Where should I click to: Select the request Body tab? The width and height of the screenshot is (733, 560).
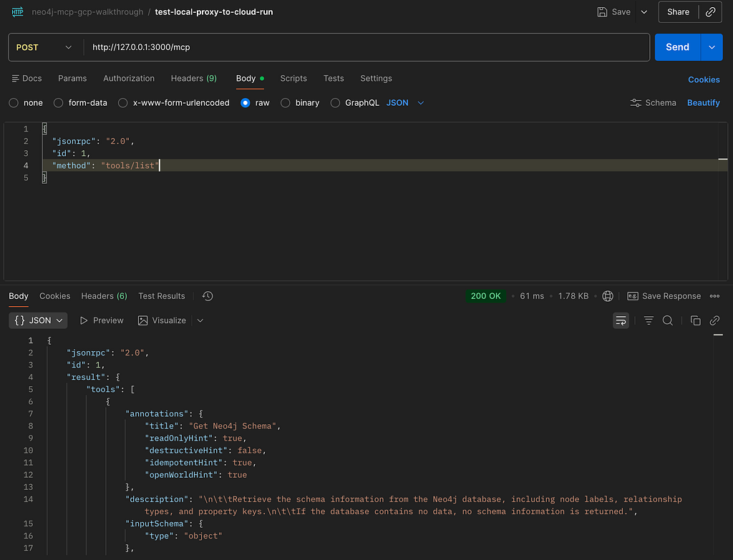point(250,79)
